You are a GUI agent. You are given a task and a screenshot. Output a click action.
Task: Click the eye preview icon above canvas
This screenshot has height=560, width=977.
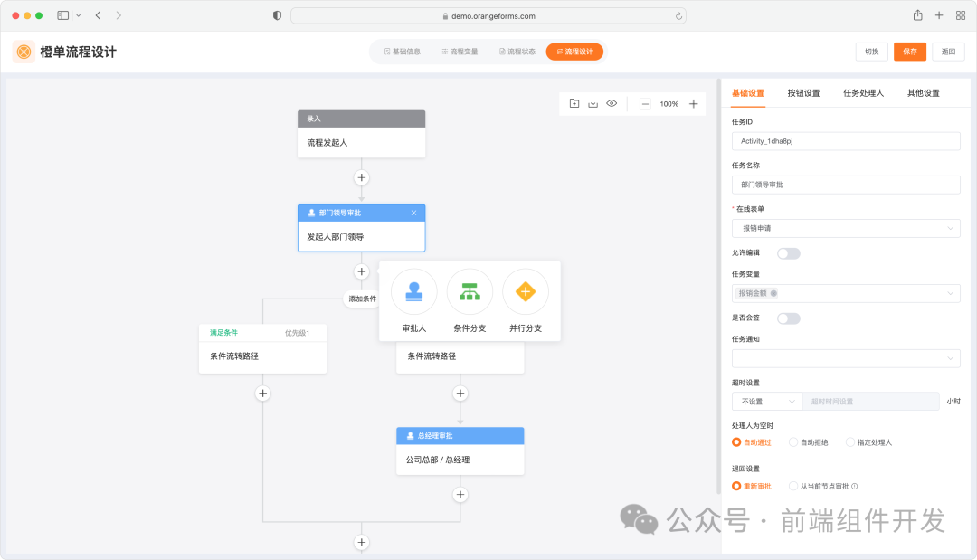tap(611, 103)
